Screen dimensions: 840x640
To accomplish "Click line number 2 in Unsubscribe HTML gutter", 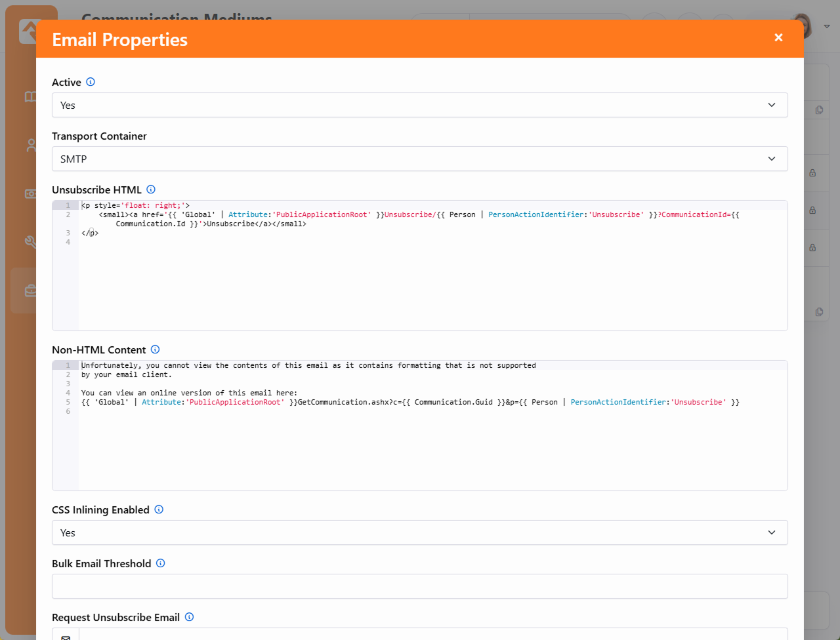I will point(68,214).
